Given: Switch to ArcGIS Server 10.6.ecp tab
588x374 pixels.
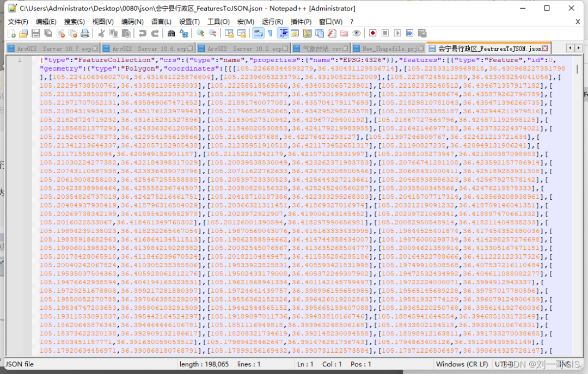Looking at the screenshot, I should coord(148,48).
